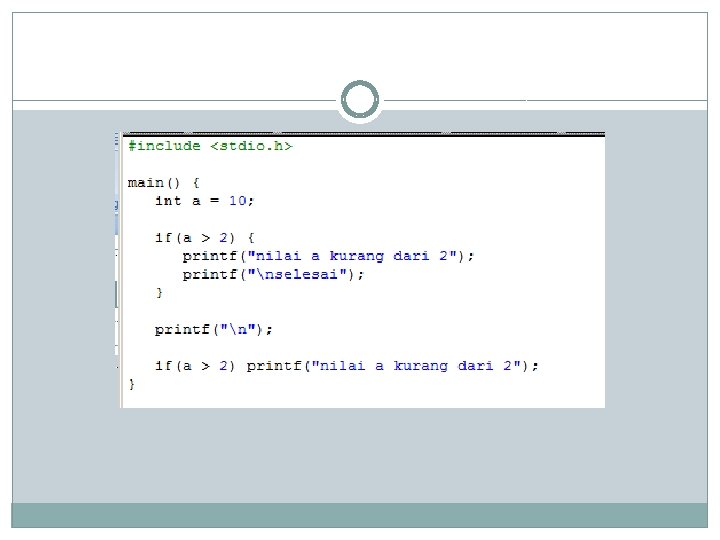Viewport: 720px width, 540px height.
Task: Click the printf("\n") line
Action: tap(214, 330)
